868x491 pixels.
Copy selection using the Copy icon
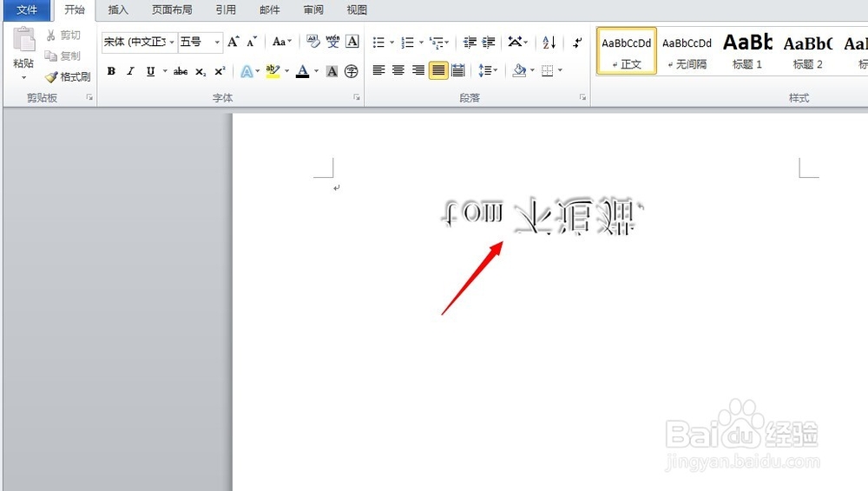pyautogui.click(x=51, y=56)
